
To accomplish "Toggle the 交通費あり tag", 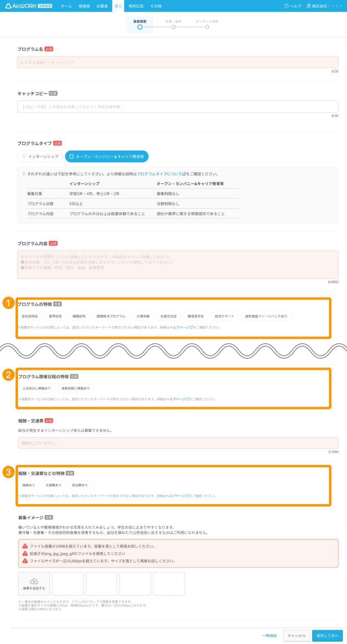I will [x=53, y=485].
